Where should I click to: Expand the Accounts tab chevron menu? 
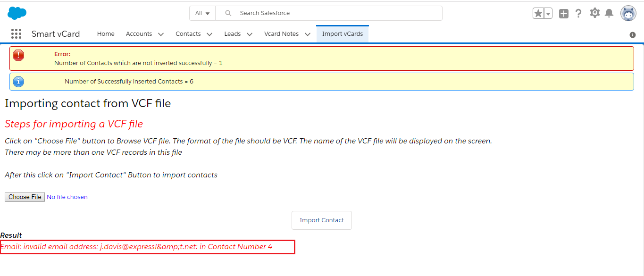161,34
